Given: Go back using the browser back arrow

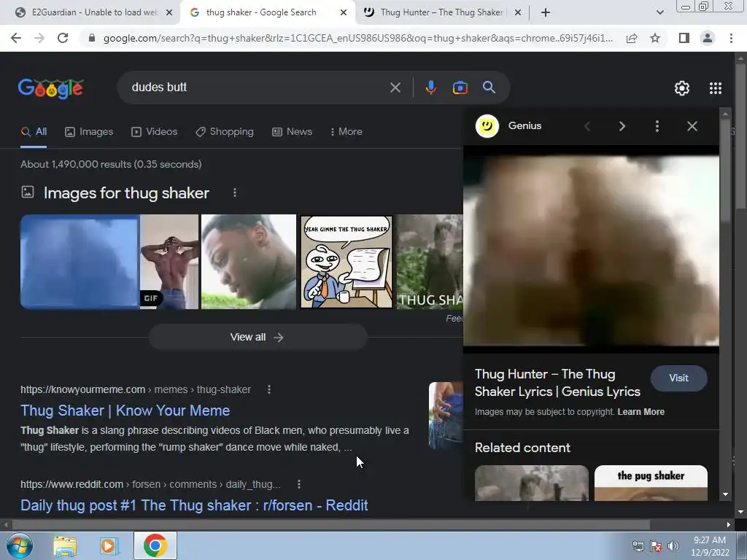Looking at the screenshot, I should (x=16, y=38).
